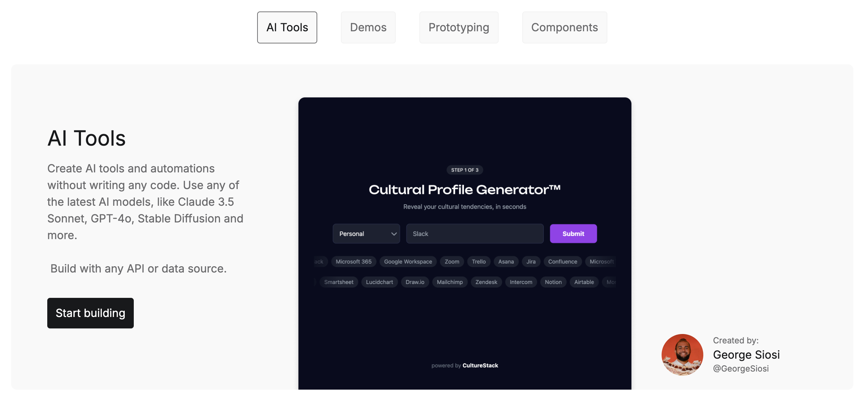Click the Cultural Profile Generator preview
This screenshot has width=868, height=399.
click(465, 243)
